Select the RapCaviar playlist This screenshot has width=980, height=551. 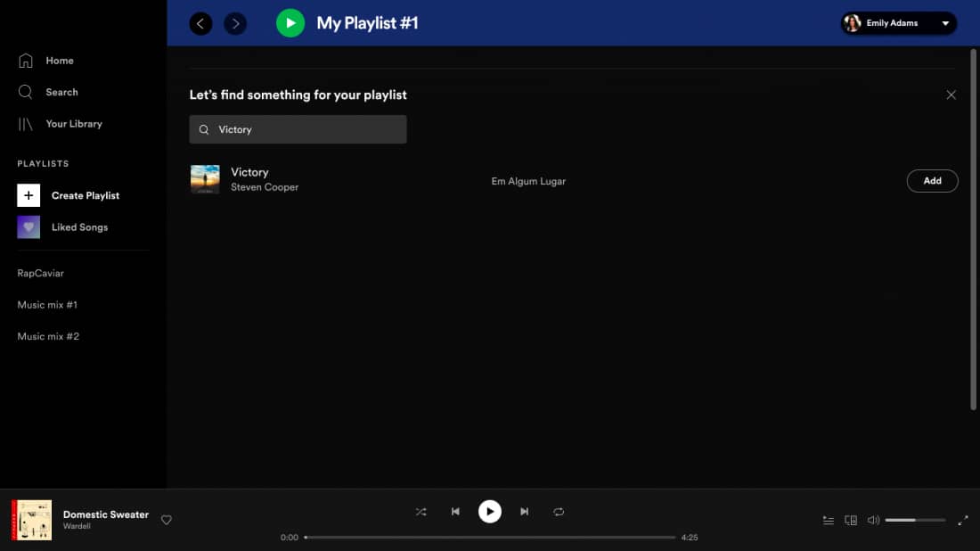[x=41, y=273]
